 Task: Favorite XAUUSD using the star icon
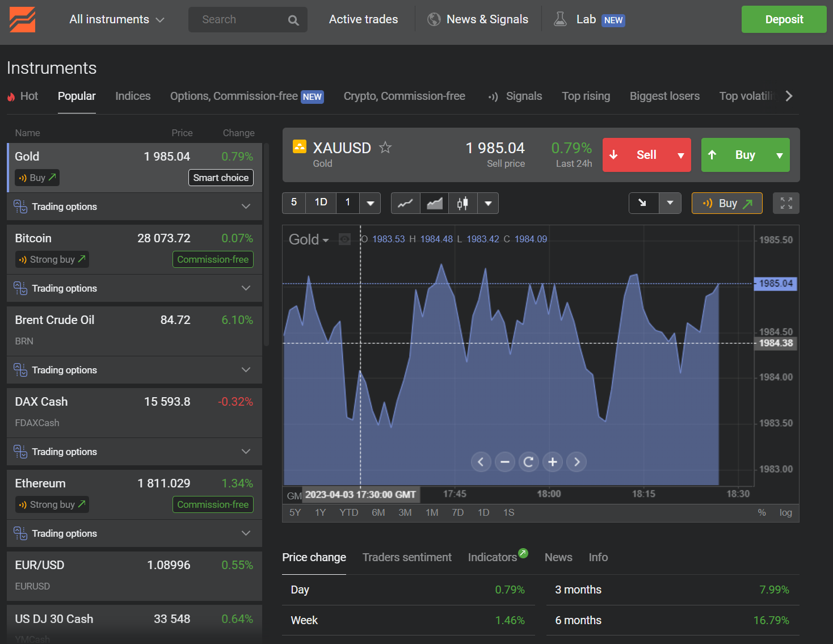click(385, 147)
